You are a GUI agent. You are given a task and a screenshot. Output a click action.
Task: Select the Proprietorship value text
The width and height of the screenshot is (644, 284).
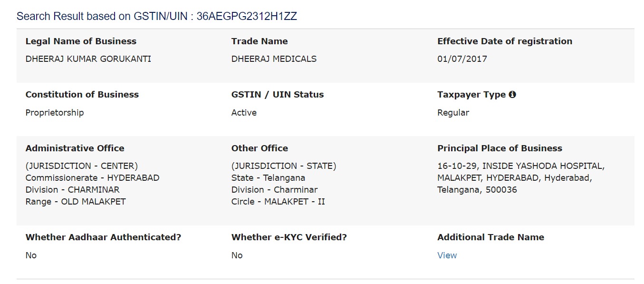55,113
